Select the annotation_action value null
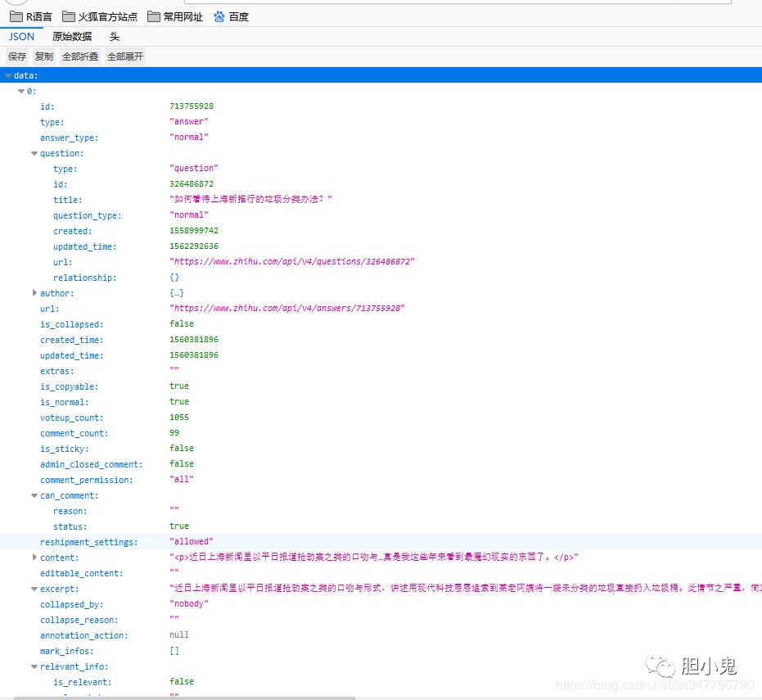762x700 pixels. click(178, 635)
